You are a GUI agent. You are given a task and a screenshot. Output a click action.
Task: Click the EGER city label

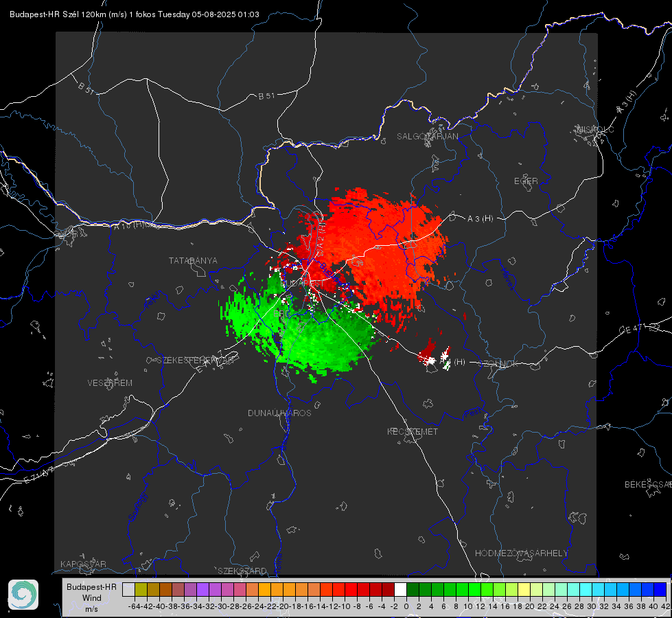pyautogui.click(x=526, y=181)
